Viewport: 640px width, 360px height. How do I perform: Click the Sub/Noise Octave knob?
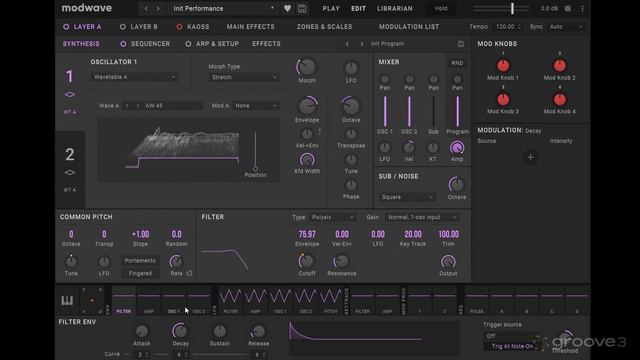(456, 184)
